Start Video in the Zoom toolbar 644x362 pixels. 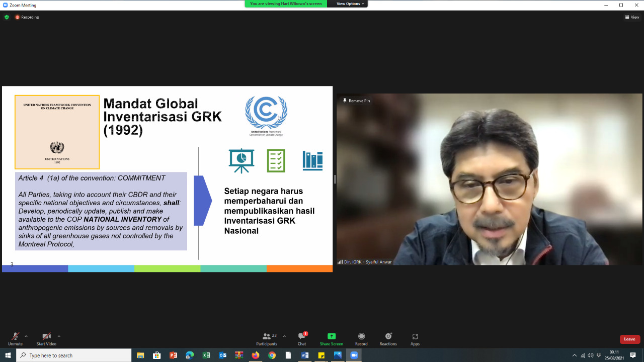click(46, 339)
